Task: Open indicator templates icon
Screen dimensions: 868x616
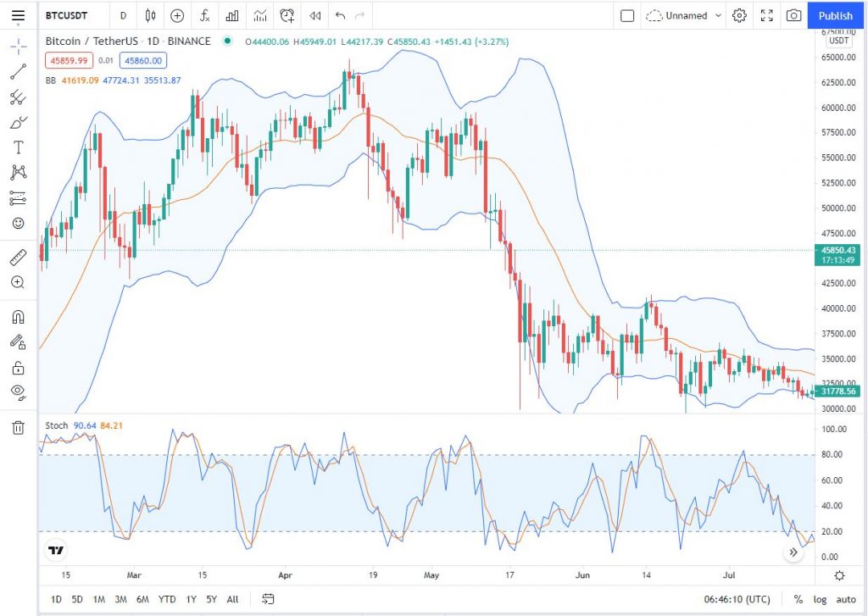Action: coord(260,15)
